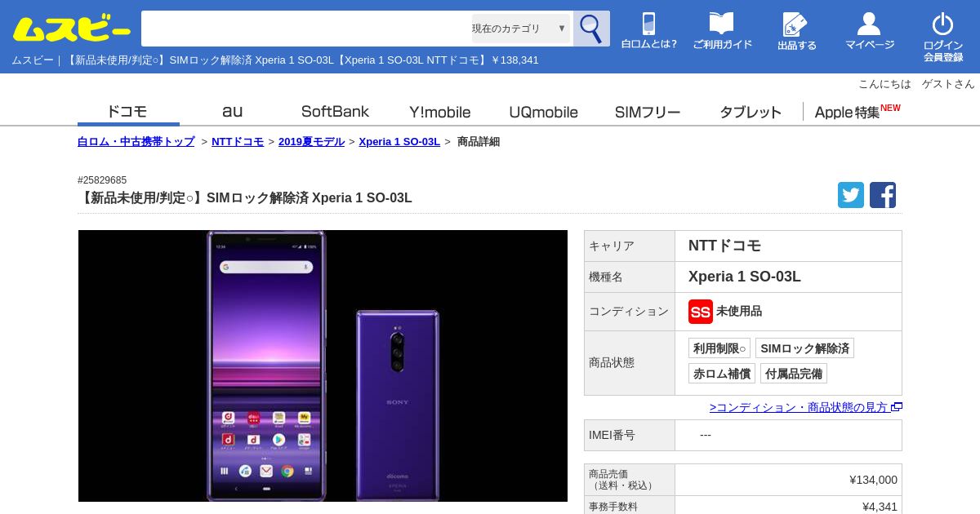Click the 付属品完備 status tag
Image resolution: width=980 pixels, height=514 pixels.
(x=794, y=374)
